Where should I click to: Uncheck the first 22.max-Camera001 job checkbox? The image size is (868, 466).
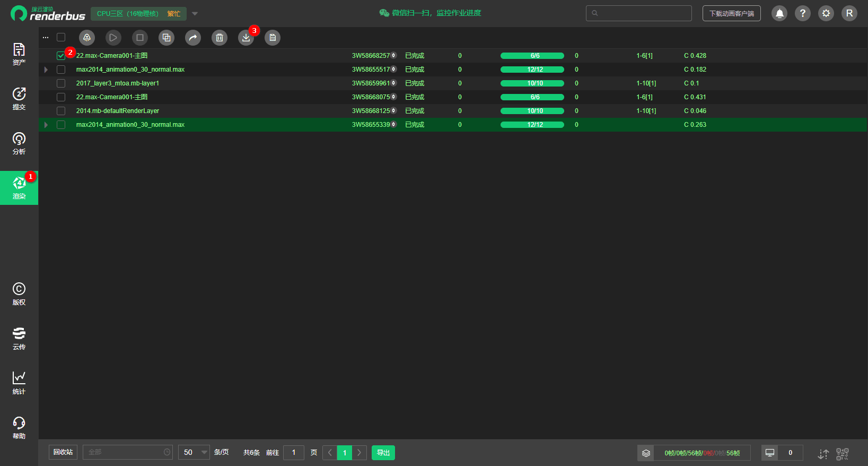click(x=61, y=56)
